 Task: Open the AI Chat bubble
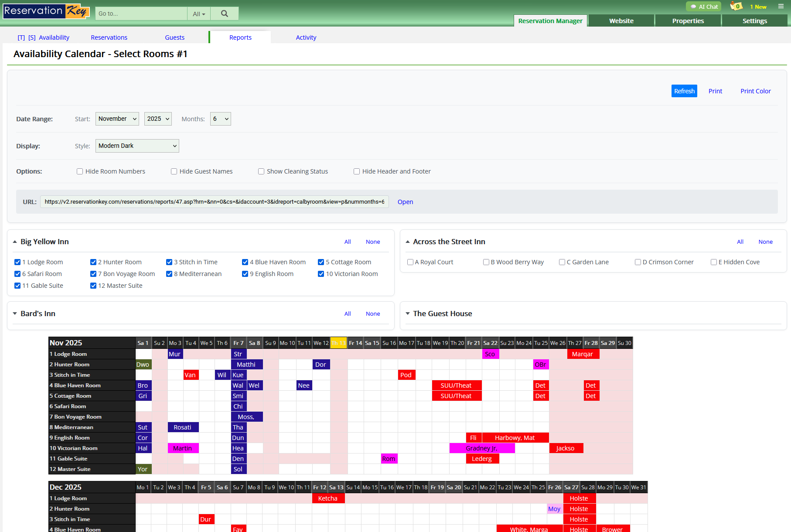pyautogui.click(x=704, y=7)
